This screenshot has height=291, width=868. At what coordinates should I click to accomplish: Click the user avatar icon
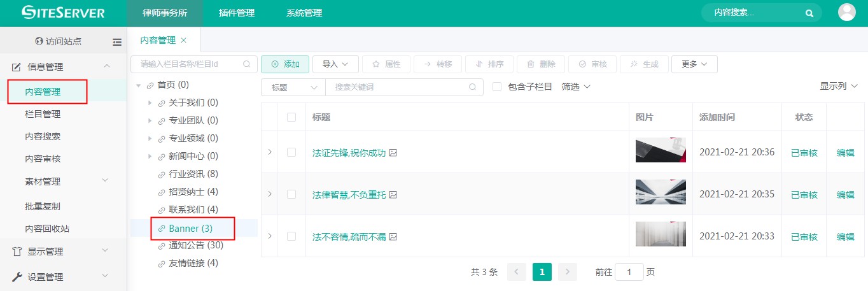click(847, 13)
